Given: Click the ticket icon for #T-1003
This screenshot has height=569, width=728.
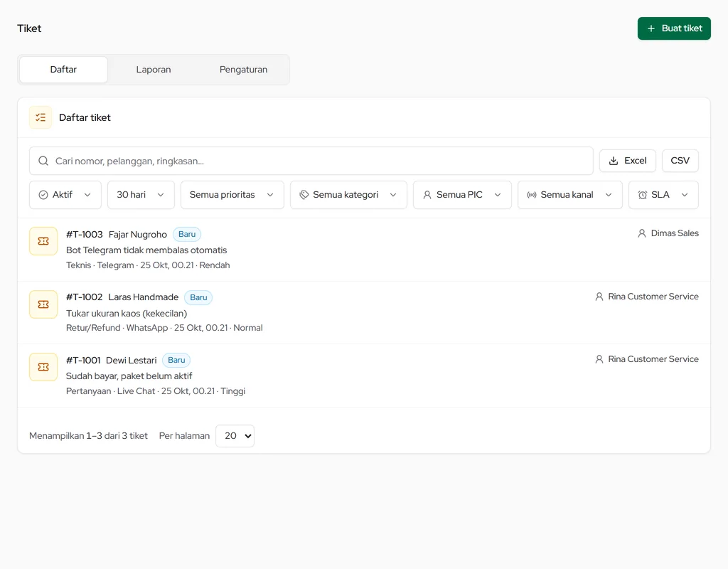Looking at the screenshot, I should 43,241.
